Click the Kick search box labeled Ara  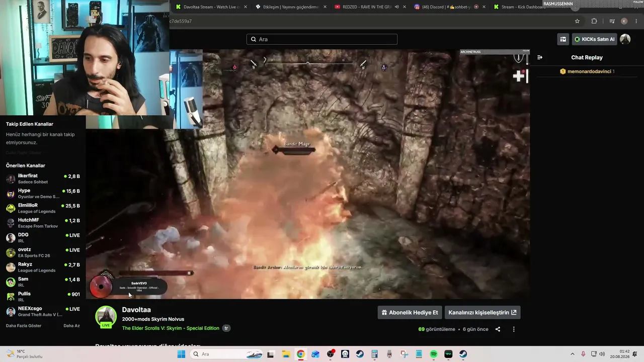click(x=322, y=39)
